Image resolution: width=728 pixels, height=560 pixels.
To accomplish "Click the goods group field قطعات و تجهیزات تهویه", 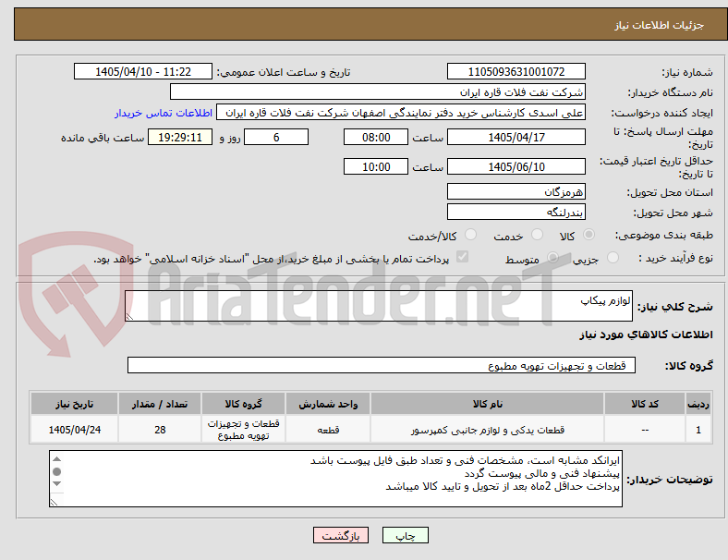I will point(382,365).
